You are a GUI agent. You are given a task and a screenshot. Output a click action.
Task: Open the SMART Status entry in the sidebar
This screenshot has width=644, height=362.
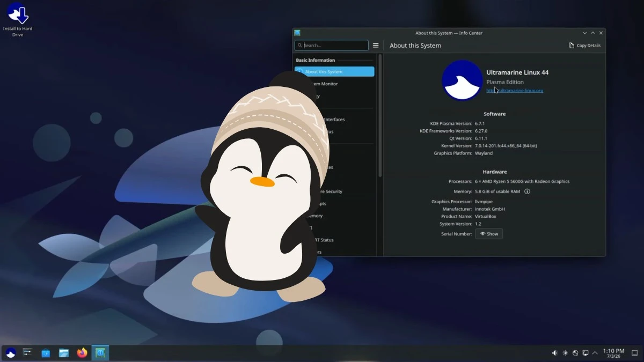tap(334, 240)
